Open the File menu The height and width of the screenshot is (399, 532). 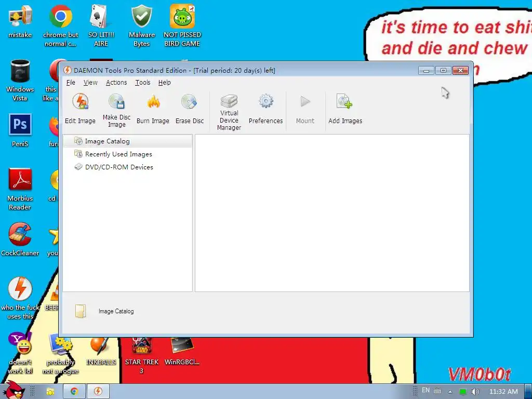coord(71,83)
